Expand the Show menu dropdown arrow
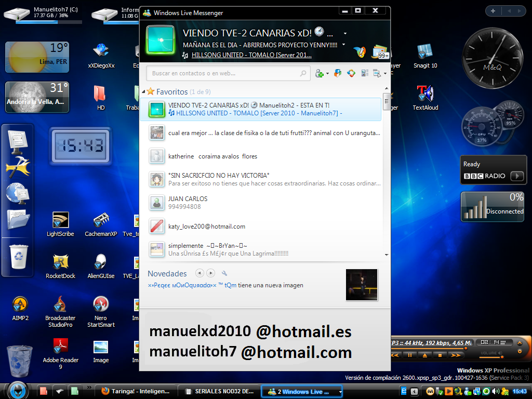532x399 pixels. pyautogui.click(x=385, y=74)
